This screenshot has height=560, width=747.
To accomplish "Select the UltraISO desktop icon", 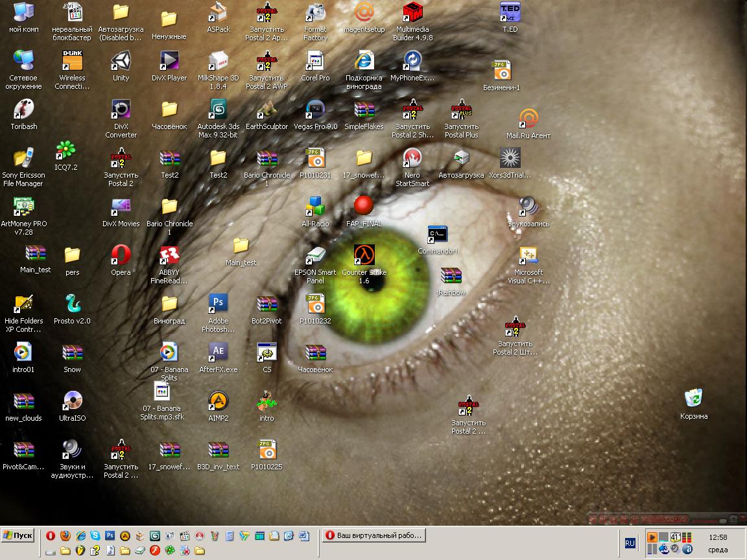I will tap(72, 402).
